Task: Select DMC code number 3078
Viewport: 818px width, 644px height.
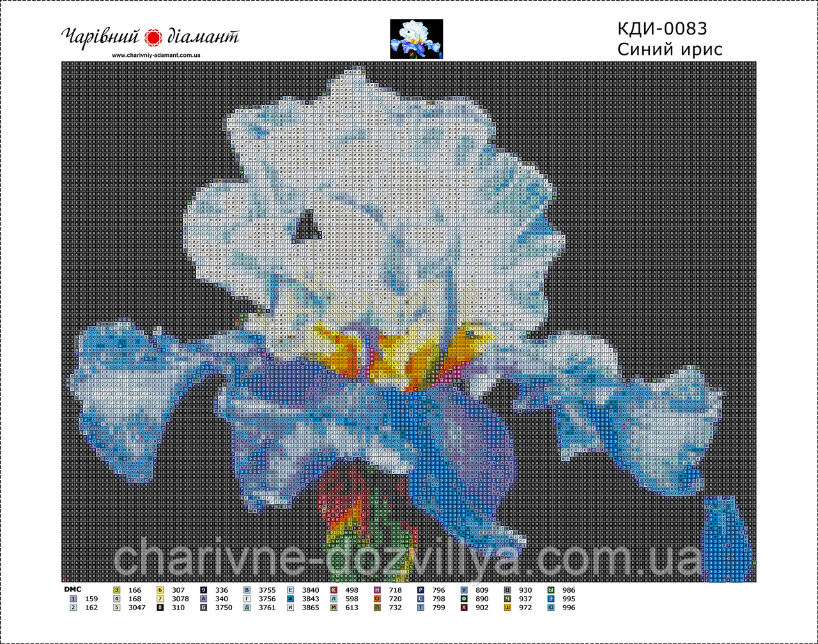Action: tap(180, 599)
